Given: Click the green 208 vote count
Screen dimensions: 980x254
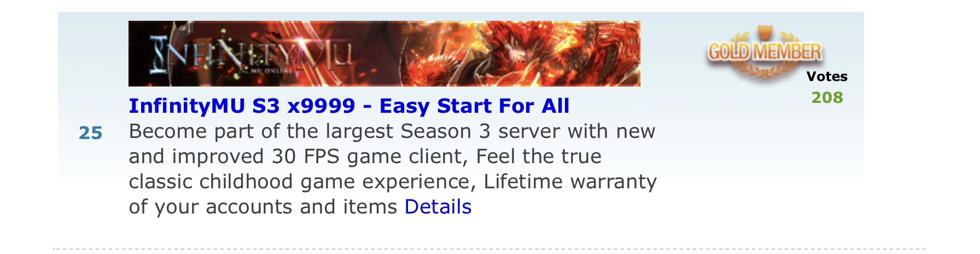Looking at the screenshot, I should 827,97.
